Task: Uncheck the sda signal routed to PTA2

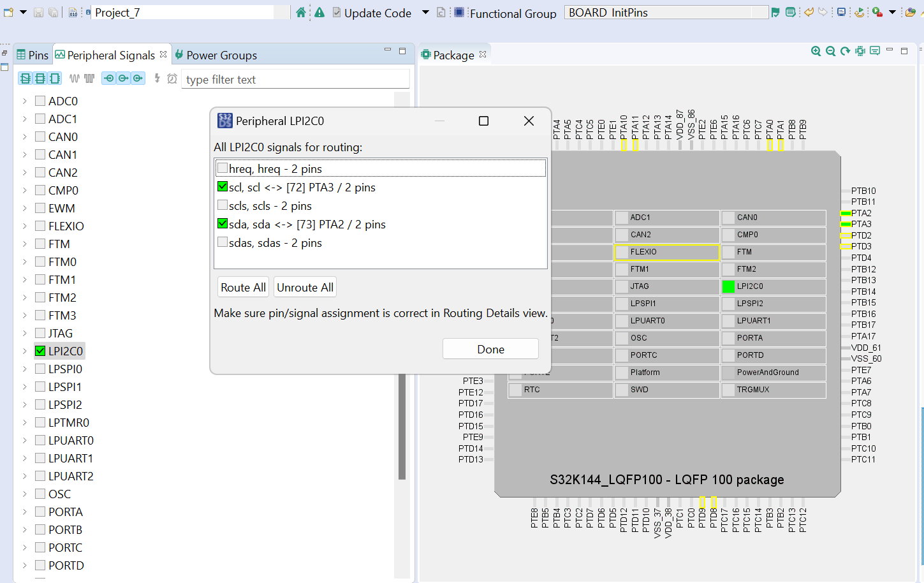Action: point(223,224)
